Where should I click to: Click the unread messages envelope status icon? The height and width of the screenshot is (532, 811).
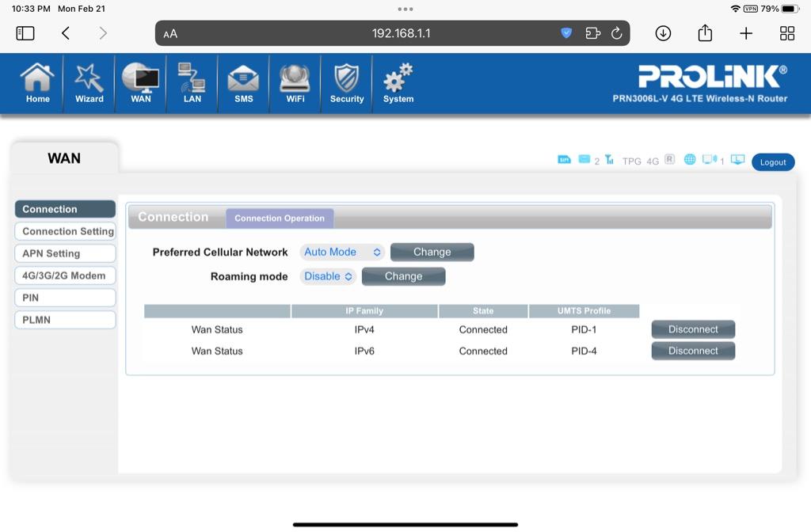point(584,160)
